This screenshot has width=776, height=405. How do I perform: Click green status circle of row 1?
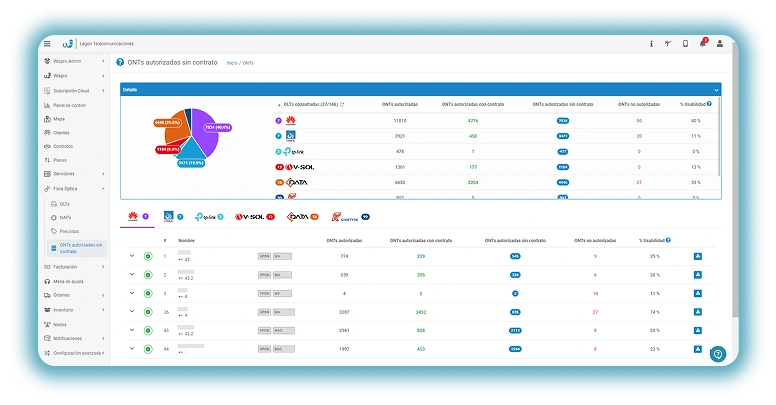pos(148,256)
